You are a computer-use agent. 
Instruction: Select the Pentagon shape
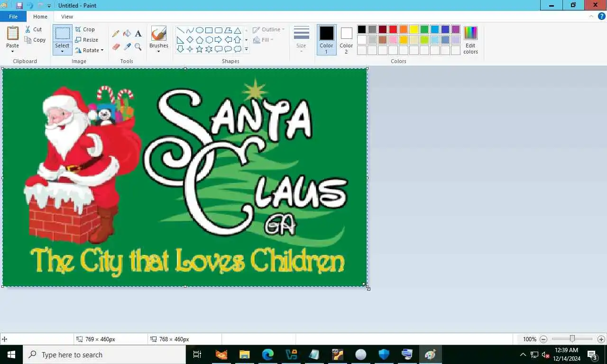tap(199, 40)
